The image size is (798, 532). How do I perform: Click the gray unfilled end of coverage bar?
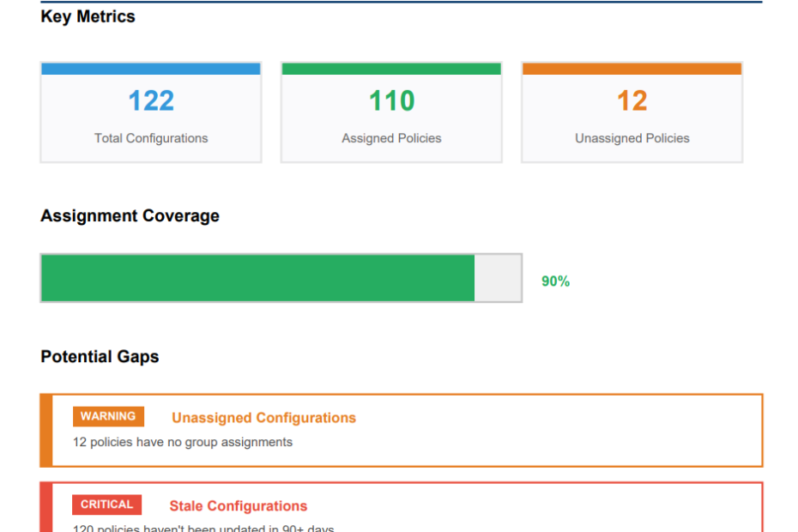point(498,278)
